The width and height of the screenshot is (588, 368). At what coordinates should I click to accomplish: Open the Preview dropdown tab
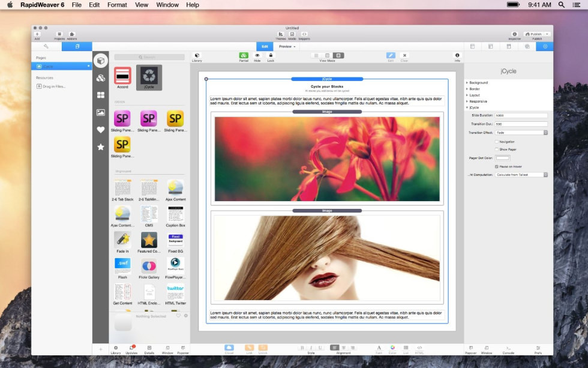click(287, 46)
